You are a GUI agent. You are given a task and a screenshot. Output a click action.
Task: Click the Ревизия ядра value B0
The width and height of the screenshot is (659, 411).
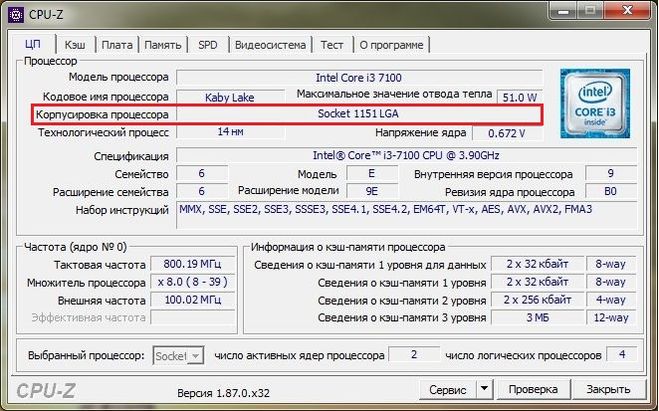(x=611, y=192)
